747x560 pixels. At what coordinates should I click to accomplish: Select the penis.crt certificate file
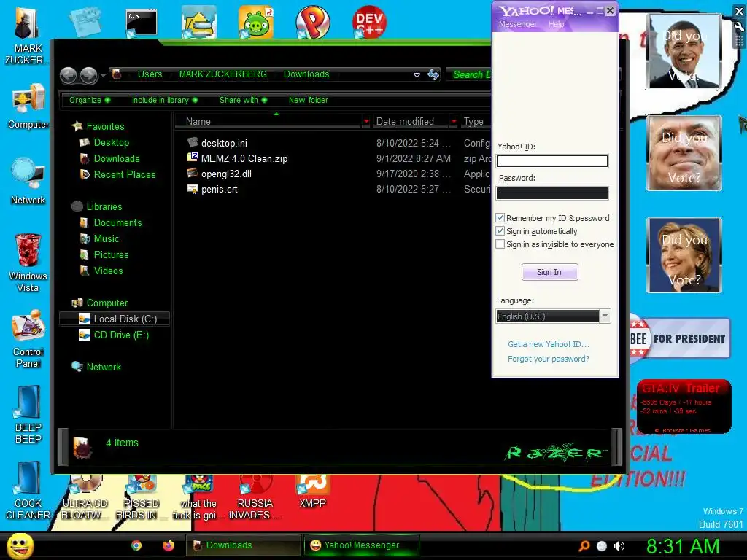pyautogui.click(x=219, y=189)
